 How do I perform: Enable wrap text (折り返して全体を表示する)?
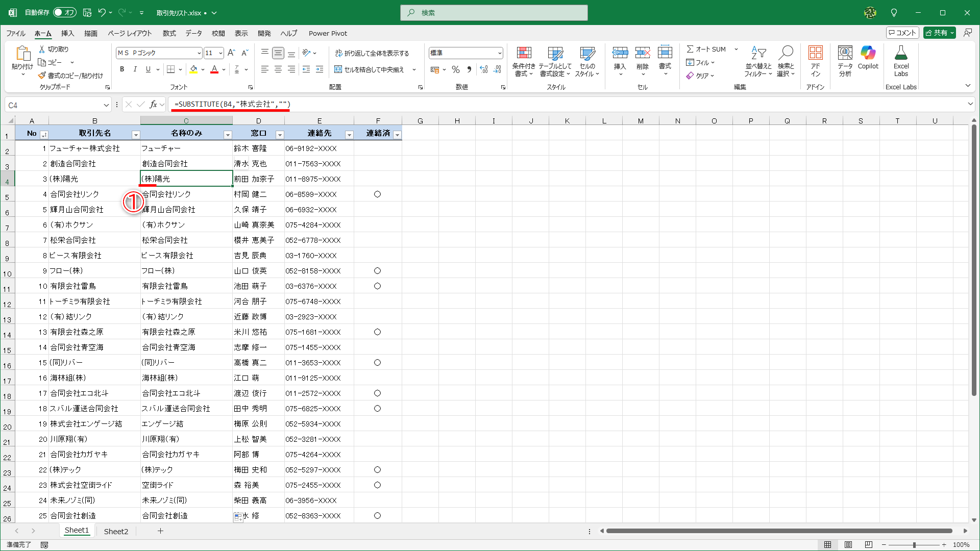(x=373, y=53)
